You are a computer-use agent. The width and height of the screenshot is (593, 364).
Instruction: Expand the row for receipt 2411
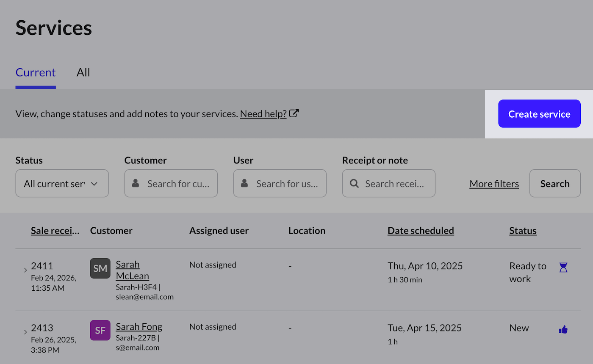pos(25,270)
